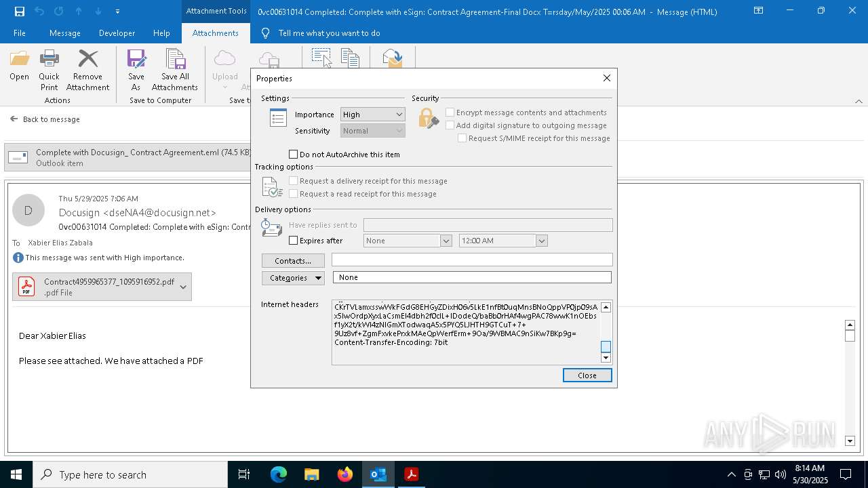
Task: Click the Upload cloud icon
Action: [224, 60]
